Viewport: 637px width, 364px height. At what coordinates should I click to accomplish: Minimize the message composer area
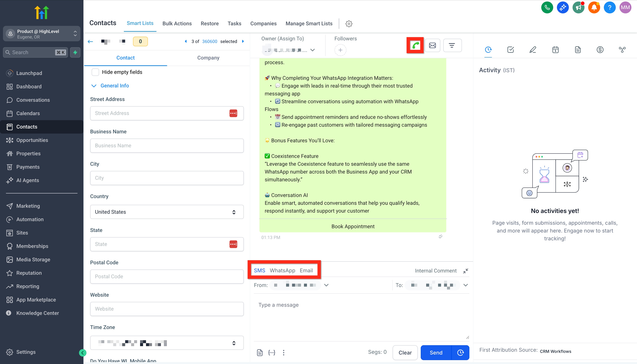(x=465, y=271)
